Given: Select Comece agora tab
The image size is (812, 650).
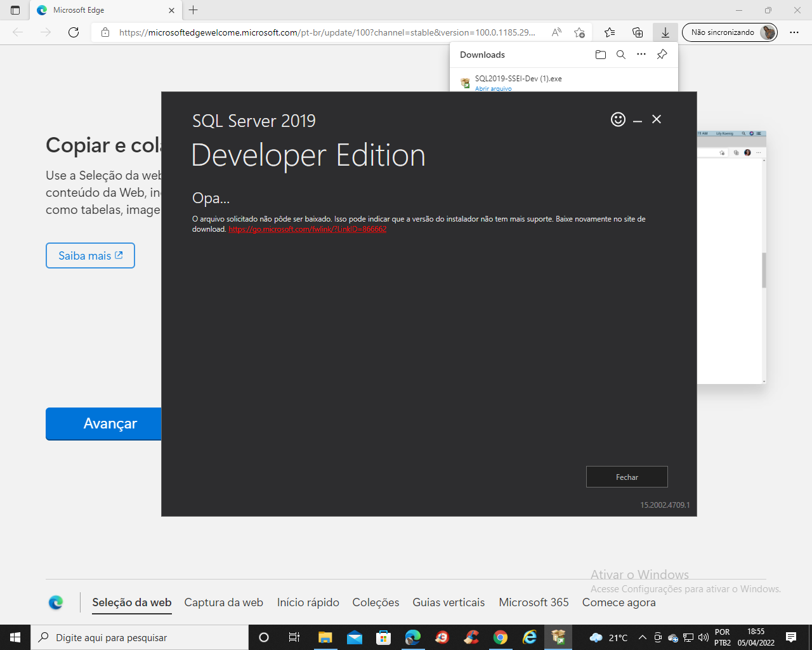Looking at the screenshot, I should (619, 602).
